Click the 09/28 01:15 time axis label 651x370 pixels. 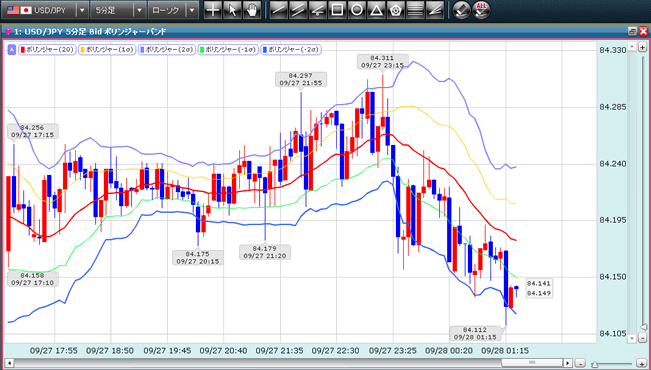505,351
